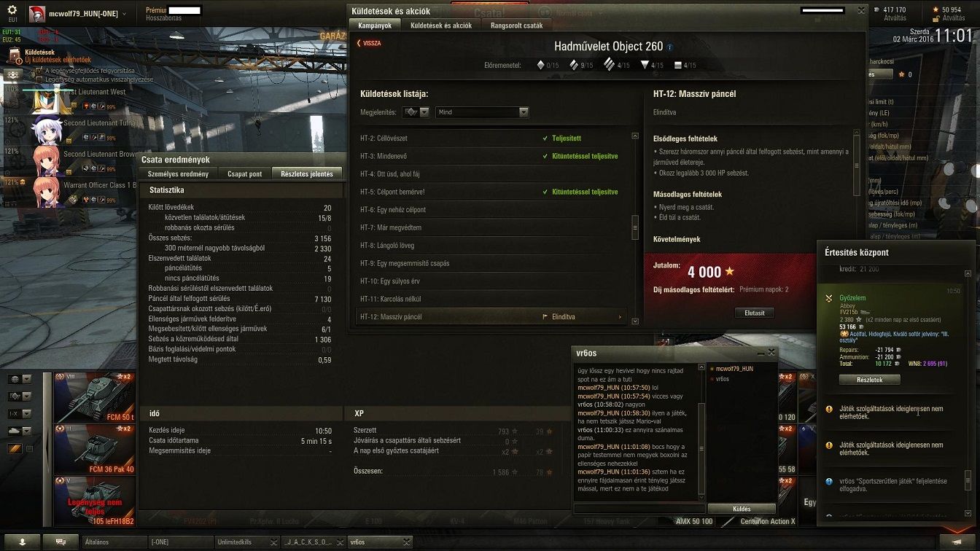Screen dimensions: 980x551
Task: Click the player clan emblem avatar
Action: 36,14
